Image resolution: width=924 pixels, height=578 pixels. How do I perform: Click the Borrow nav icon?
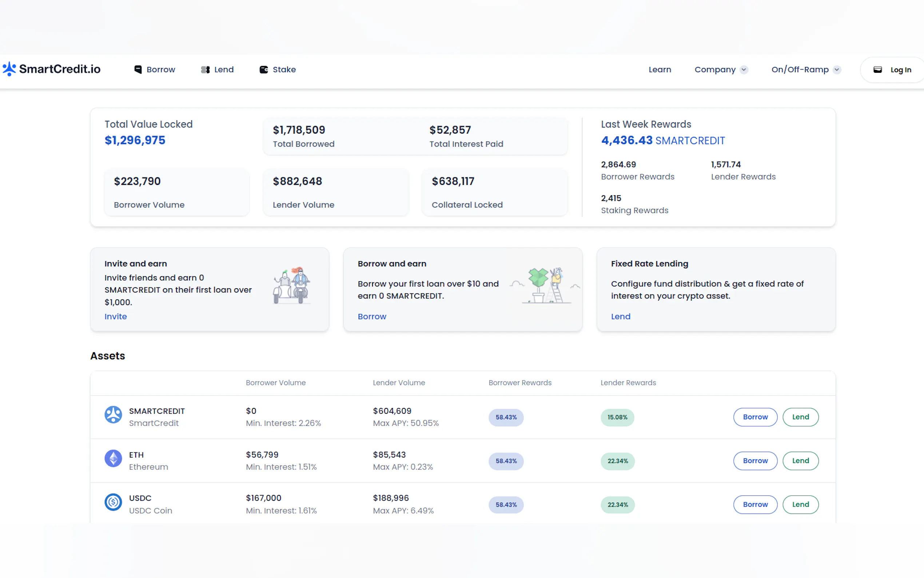tap(138, 70)
